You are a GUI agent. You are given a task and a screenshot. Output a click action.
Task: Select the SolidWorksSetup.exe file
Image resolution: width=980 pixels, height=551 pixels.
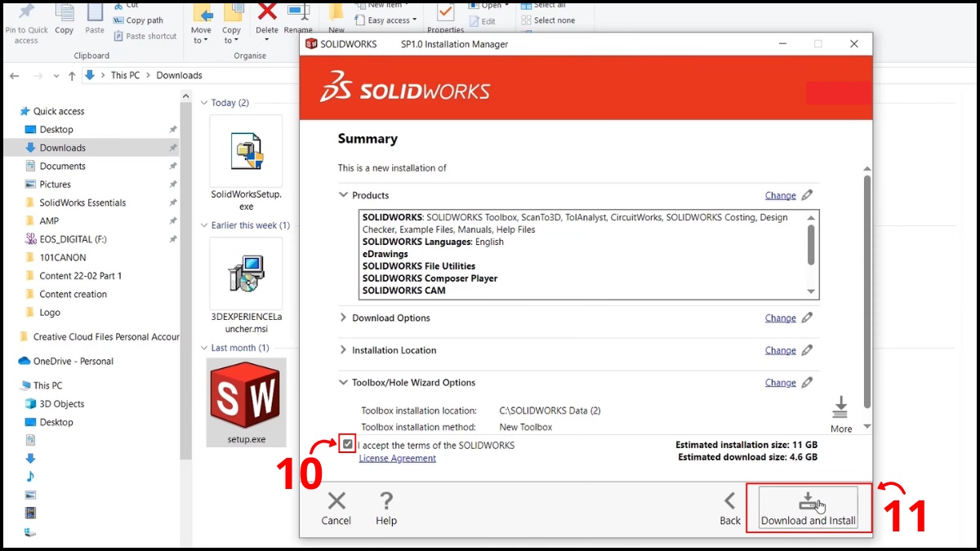[246, 163]
